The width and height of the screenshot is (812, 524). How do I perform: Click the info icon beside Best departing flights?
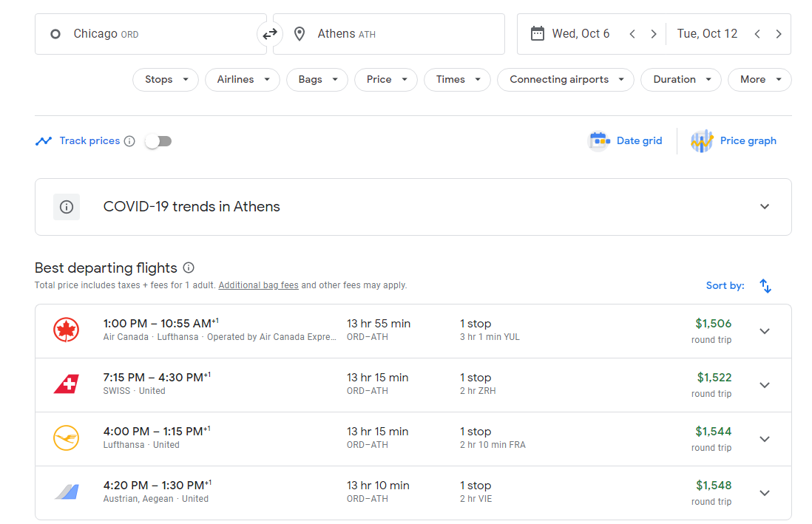click(x=189, y=268)
